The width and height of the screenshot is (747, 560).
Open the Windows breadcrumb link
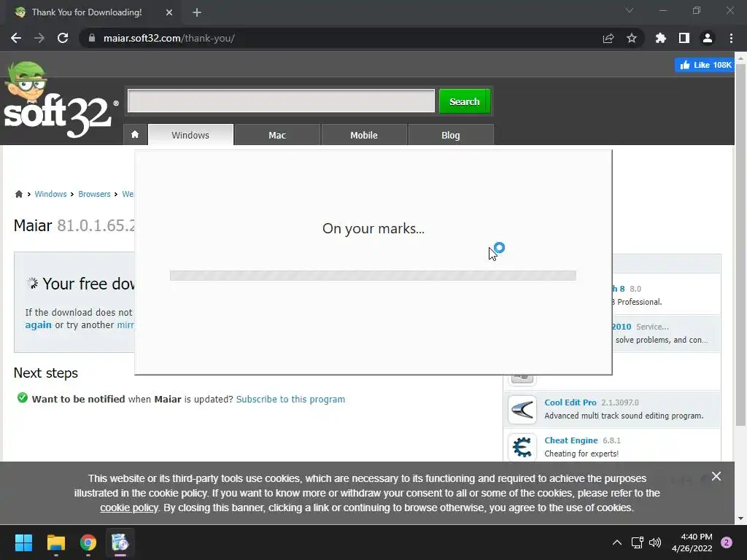50,194
